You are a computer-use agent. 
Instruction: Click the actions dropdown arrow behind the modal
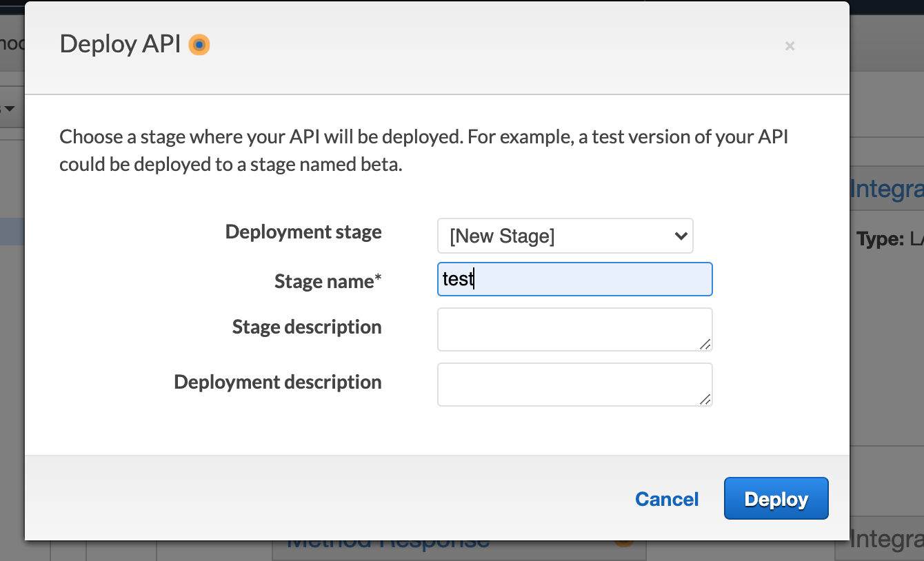[x=9, y=108]
